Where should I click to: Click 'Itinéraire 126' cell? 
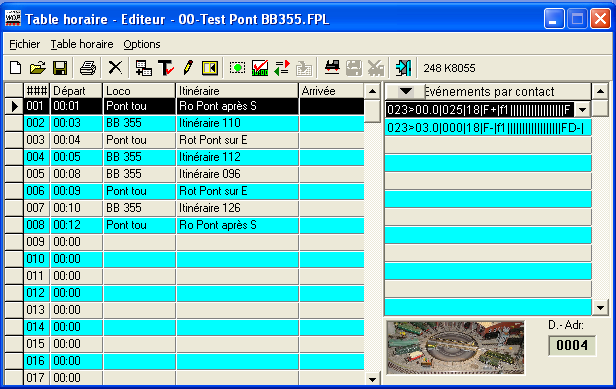click(237, 208)
